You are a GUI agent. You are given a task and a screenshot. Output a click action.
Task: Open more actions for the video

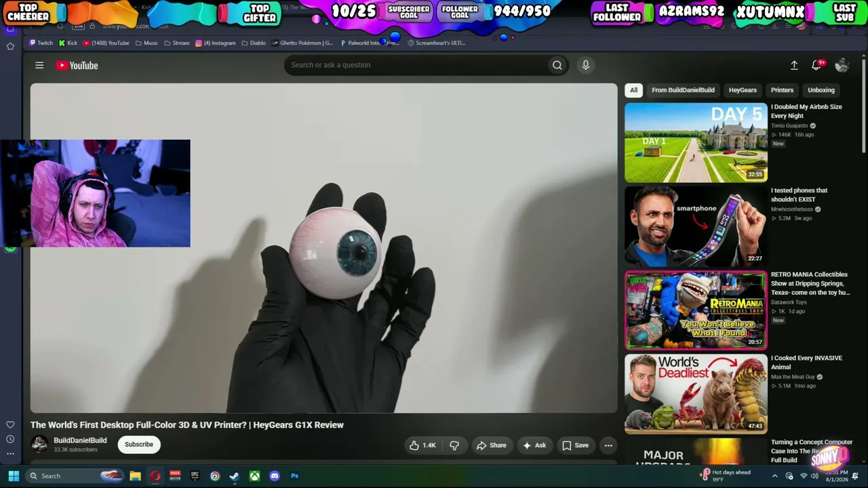pyautogui.click(x=608, y=445)
